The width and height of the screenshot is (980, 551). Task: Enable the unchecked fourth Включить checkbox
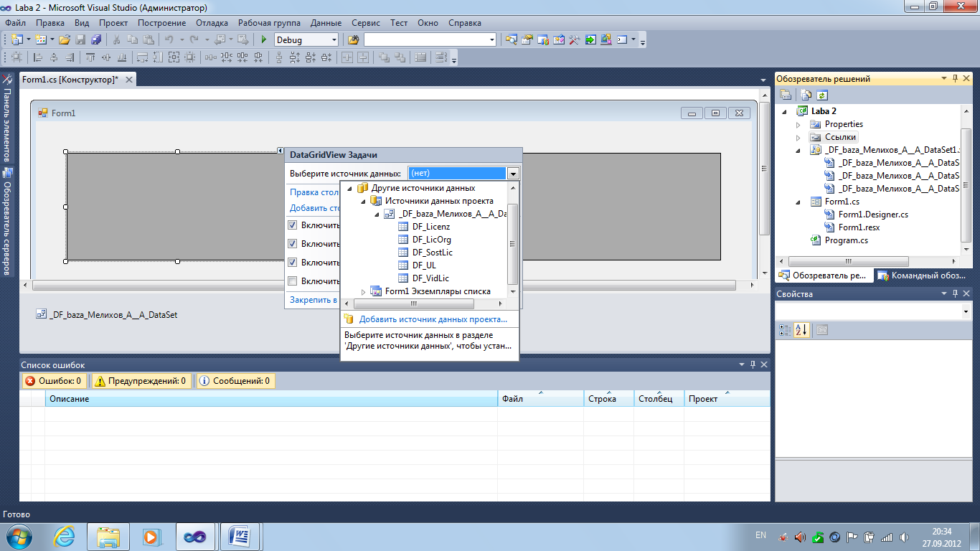tap(292, 281)
